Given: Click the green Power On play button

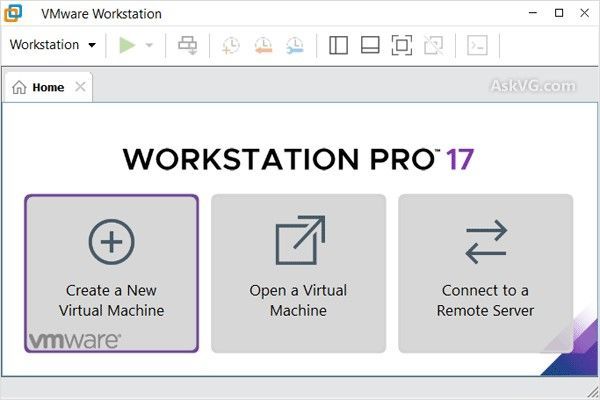Looking at the screenshot, I should pos(126,45).
